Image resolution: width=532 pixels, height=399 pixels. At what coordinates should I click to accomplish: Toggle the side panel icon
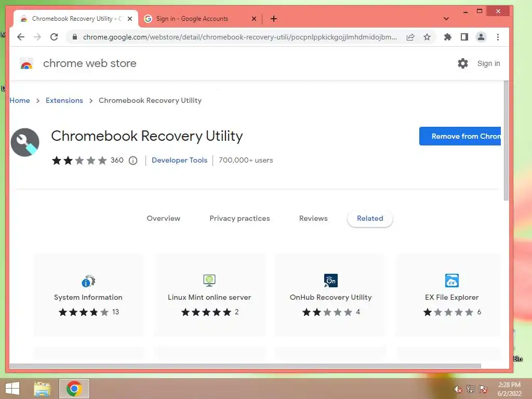(x=464, y=37)
